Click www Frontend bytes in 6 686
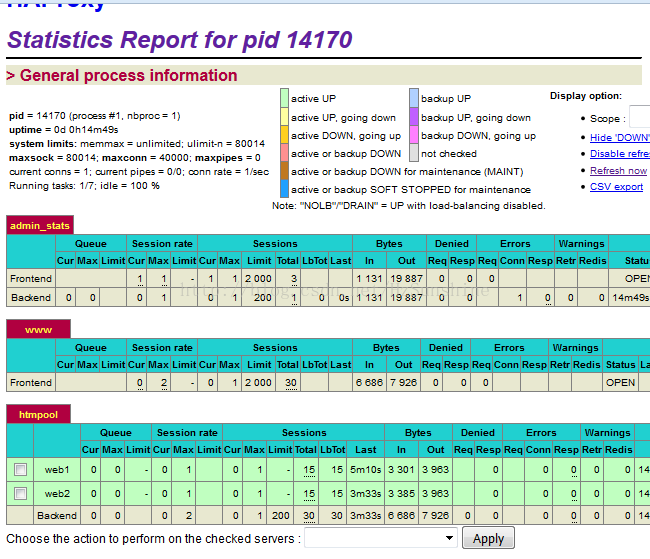 coord(369,382)
